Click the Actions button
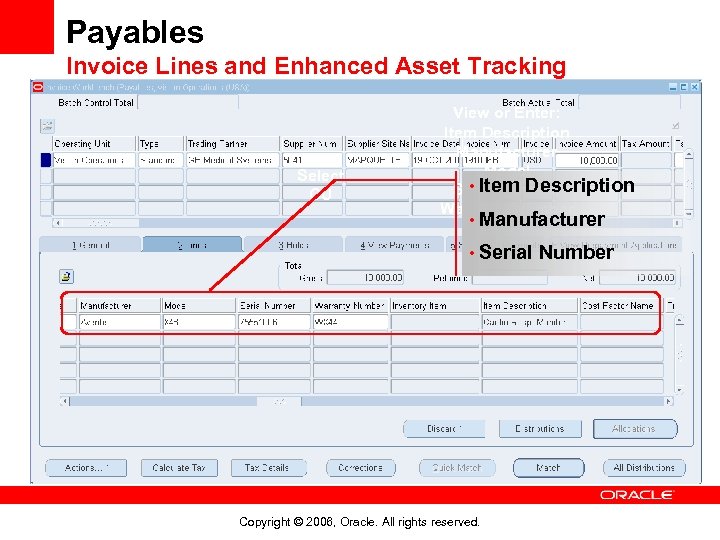The image size is (720, 540). tap(86, 468)
